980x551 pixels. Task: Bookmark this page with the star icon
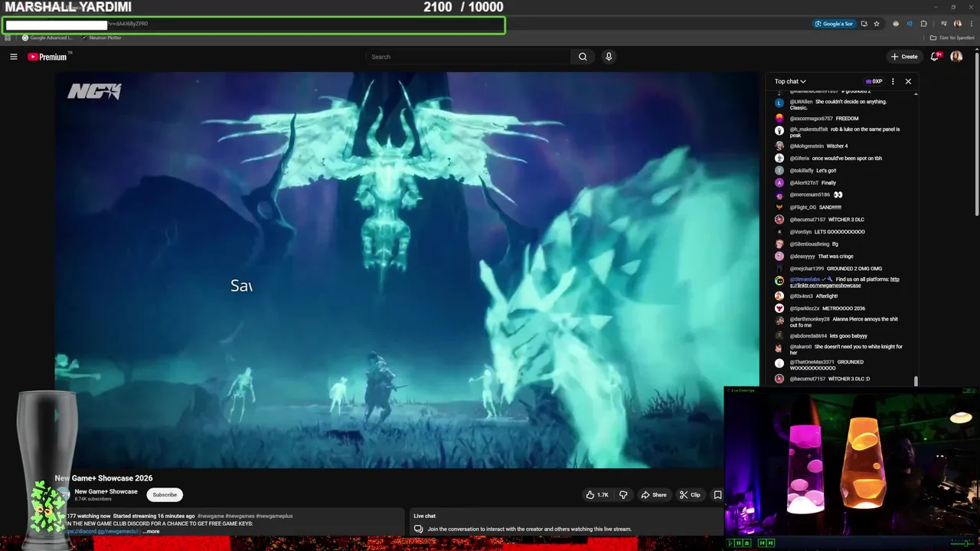pyautogui.click(x=877, y=24)
